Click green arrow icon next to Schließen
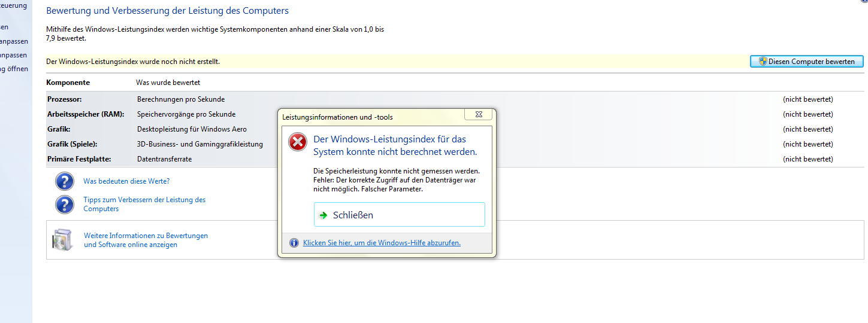This screenshot has height=323, width=868. point(323,215)
